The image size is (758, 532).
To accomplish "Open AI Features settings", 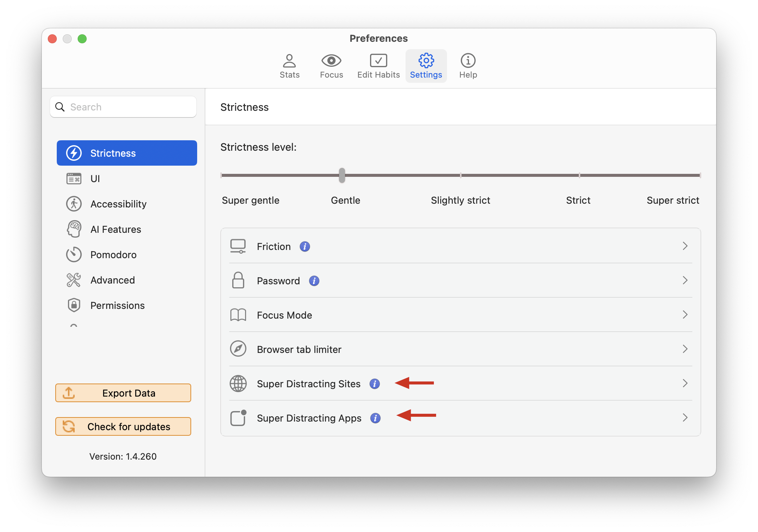I will 127,229.
